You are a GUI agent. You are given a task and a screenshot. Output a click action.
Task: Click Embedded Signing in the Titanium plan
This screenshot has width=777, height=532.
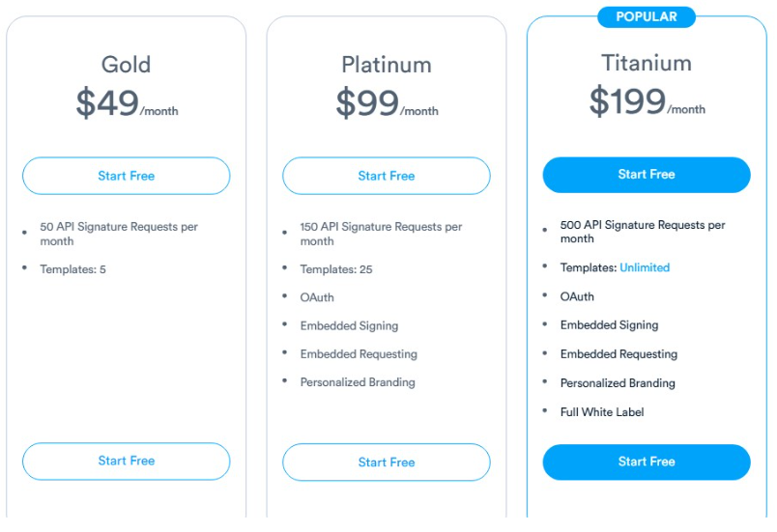[x=609, y=325]
